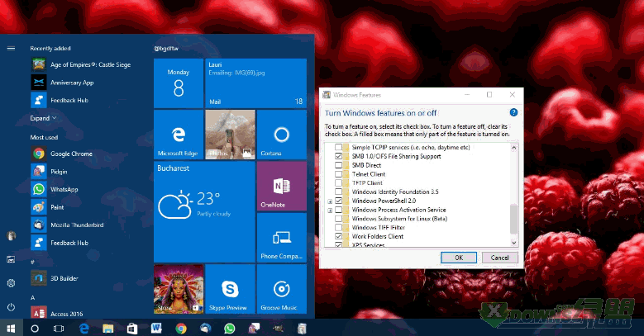Launch Google Chrome from Most used
The image size is (644, 336).
(x=62, y=154)
